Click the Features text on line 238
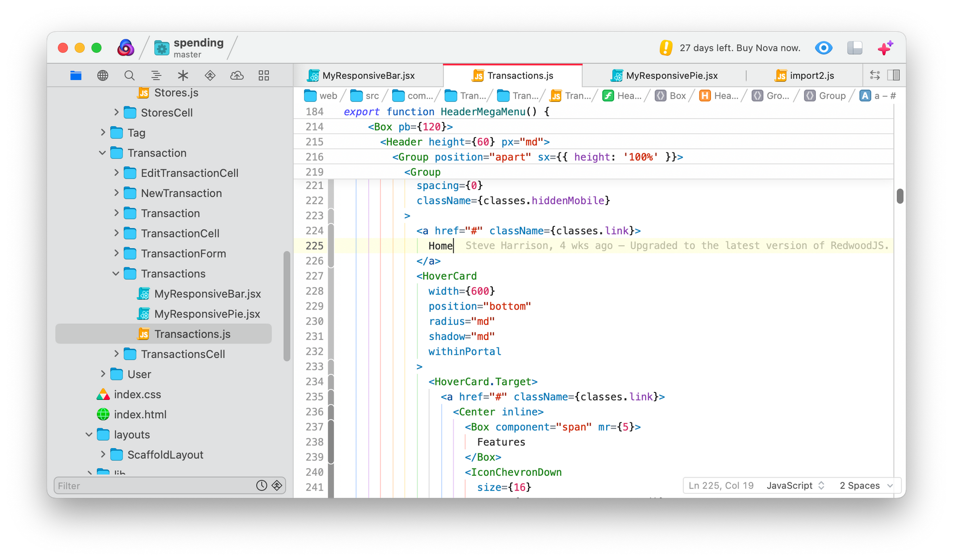953x560 pixels. 501,442
